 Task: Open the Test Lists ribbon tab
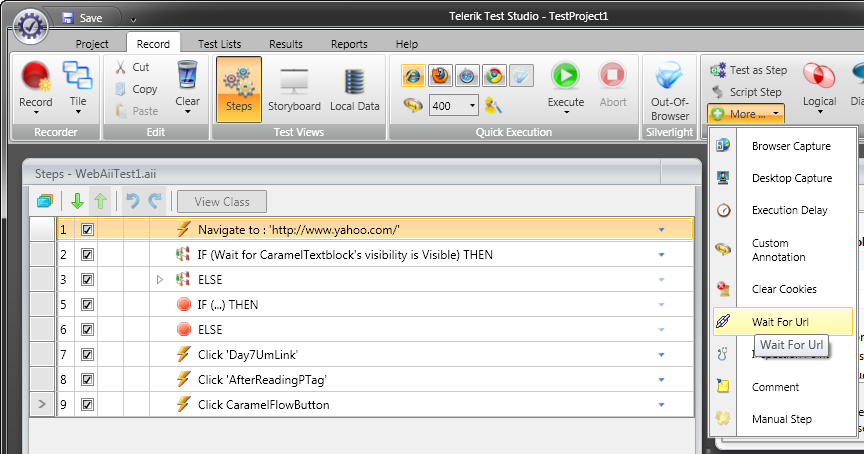point(219,44)
